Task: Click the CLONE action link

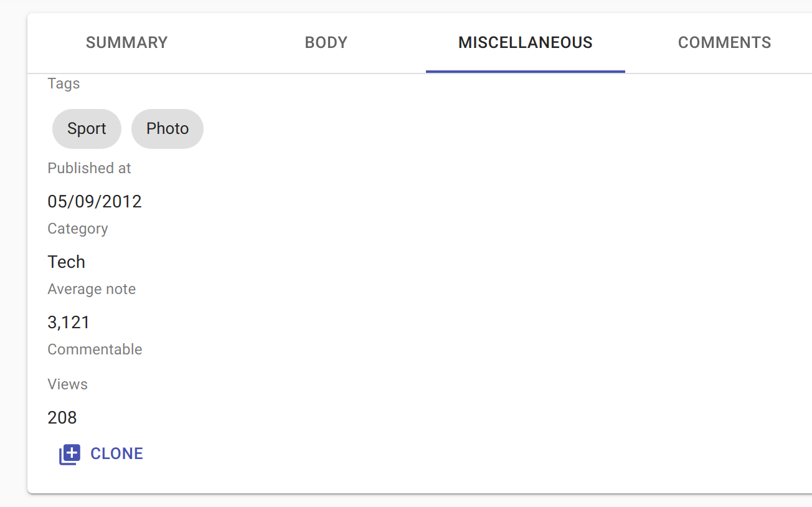Action: (117, 453)
